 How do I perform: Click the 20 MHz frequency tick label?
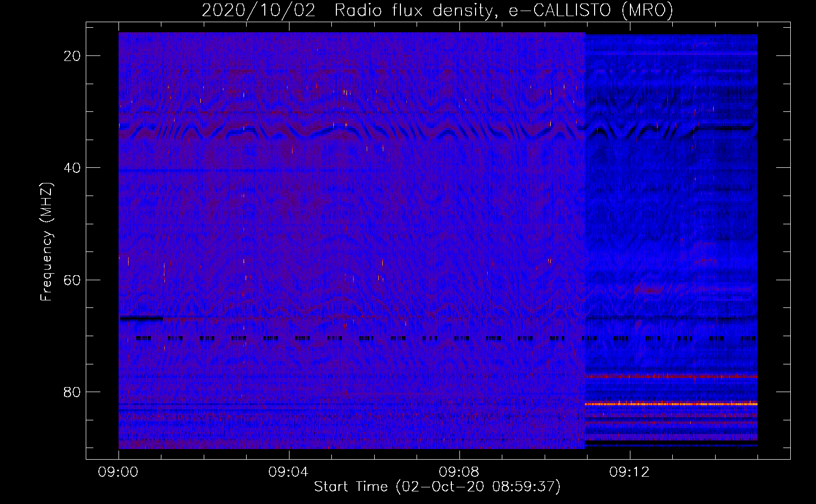pyautogui.click(x=73, y=56)
